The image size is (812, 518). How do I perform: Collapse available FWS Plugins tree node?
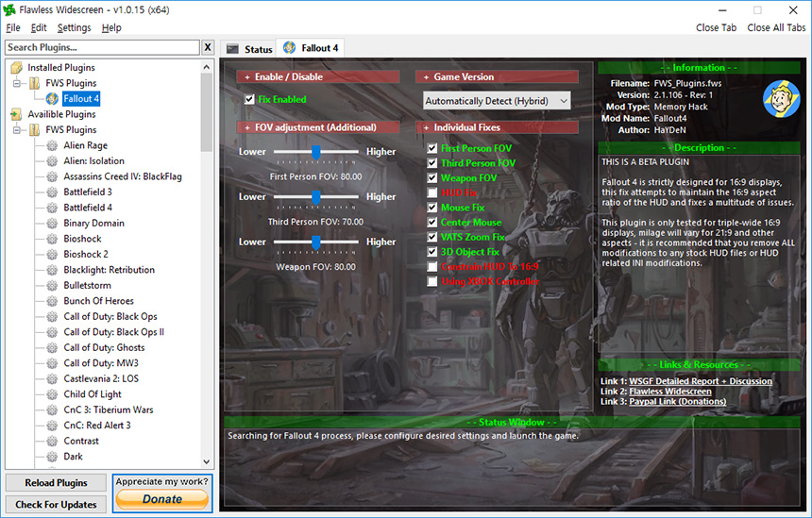click(17, 129)
